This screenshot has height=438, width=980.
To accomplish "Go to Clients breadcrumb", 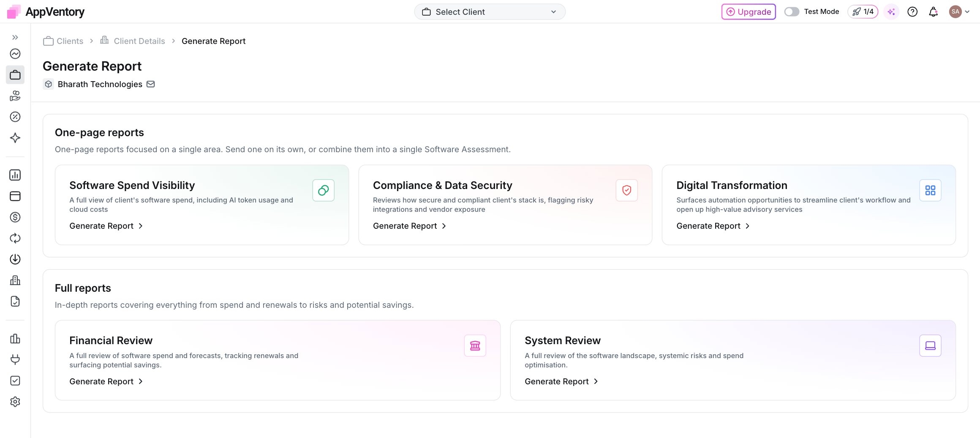I will pos(63,41).
